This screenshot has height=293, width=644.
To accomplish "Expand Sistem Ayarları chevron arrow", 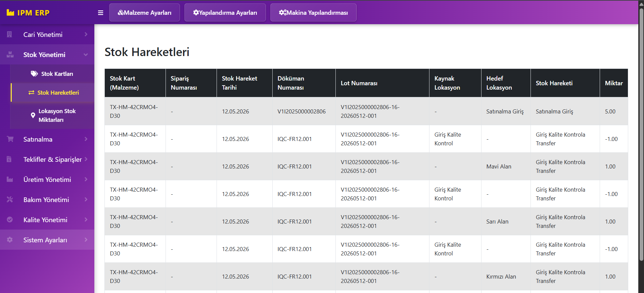I will pyautogui.click(x=86, y=240).
